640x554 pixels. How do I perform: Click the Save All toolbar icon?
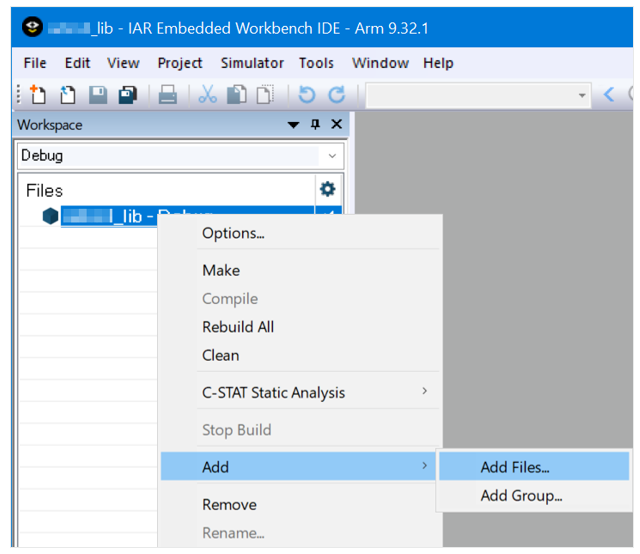pyautogui.click(x=128, y=95)
